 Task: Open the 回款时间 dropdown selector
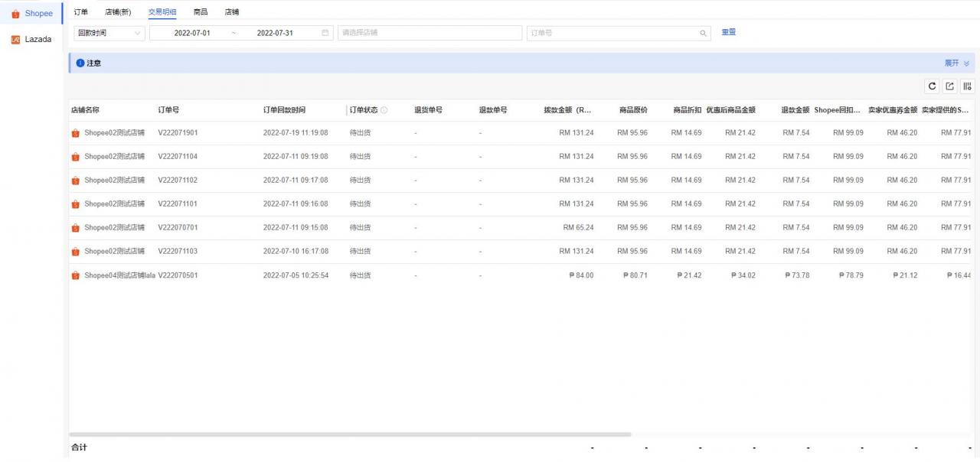click(x=107, y=32)
